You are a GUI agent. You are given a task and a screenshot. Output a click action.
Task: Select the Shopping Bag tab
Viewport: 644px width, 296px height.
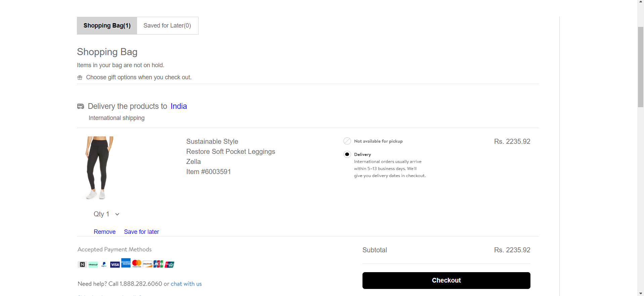107,25
